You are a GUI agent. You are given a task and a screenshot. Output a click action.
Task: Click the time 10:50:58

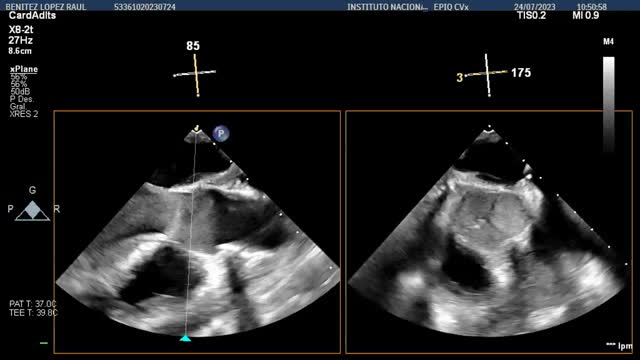(591, 7)
